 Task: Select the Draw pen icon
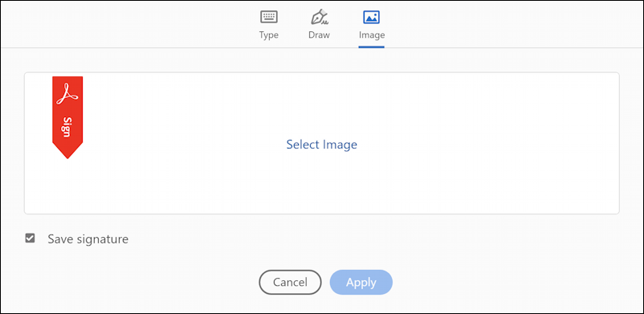point(319,17)
